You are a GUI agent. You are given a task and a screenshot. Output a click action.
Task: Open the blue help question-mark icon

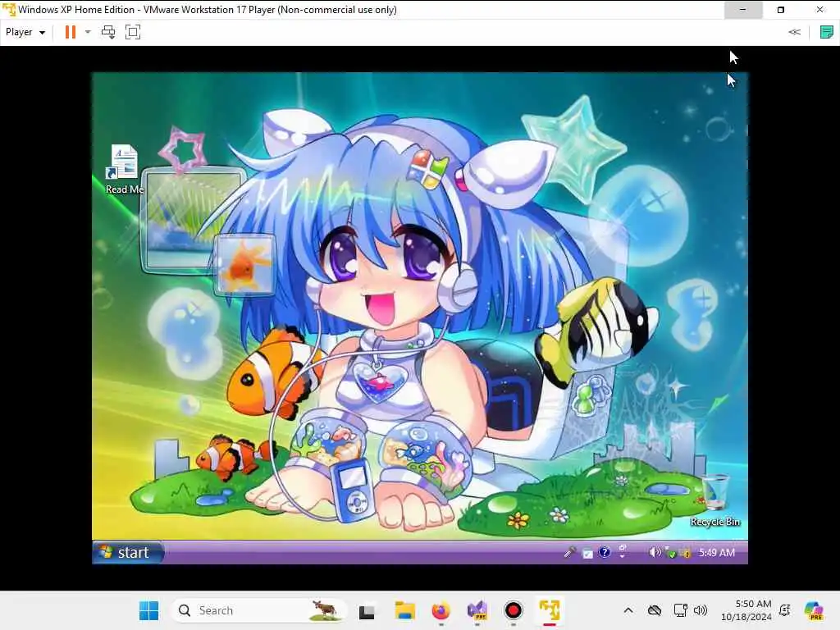point(605,552)
